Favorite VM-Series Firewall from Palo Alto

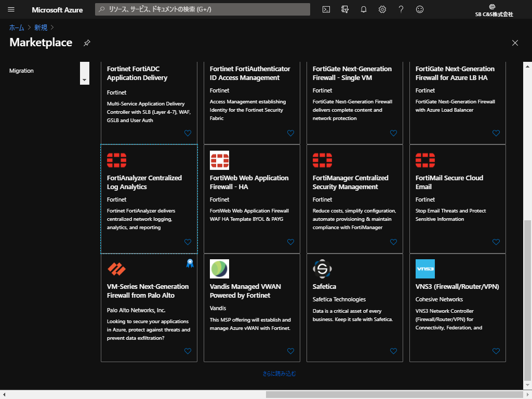pos(188,351)
